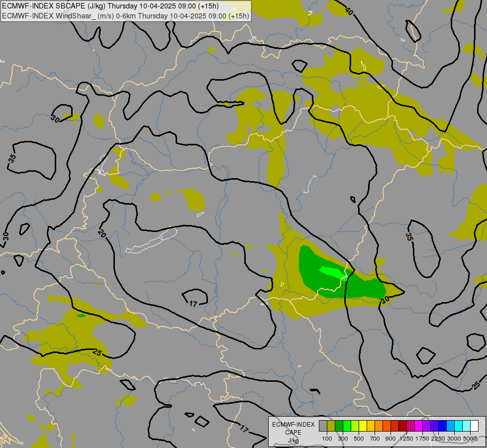Pick the cyan legend swatch
487x448 pixels.
click(x=459, y=426)
